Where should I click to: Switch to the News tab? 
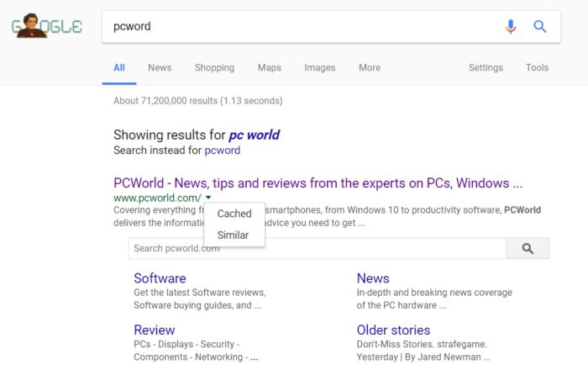[x=160, y=68]
